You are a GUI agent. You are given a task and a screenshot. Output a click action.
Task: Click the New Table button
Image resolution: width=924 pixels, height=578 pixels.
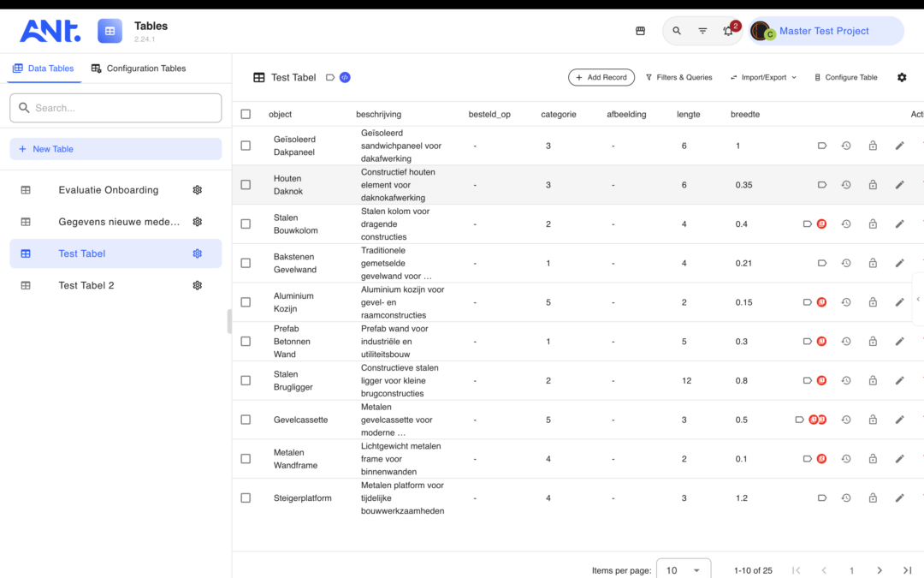coord(115,149)
